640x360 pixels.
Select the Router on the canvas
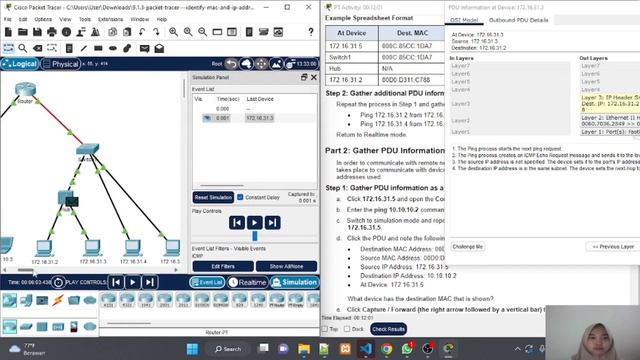[25, 89]
